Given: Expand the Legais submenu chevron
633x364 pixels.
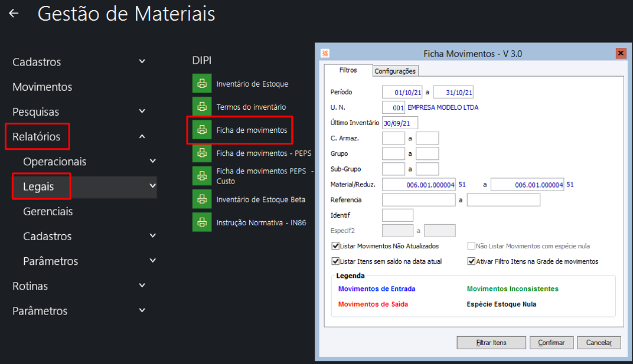Looking at the screenshot, I should pos(152,186).
